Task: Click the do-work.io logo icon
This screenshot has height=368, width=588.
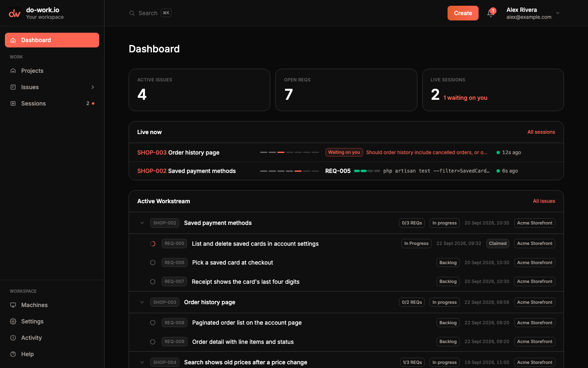Action: pyautogui.click(x=15, y=13)
